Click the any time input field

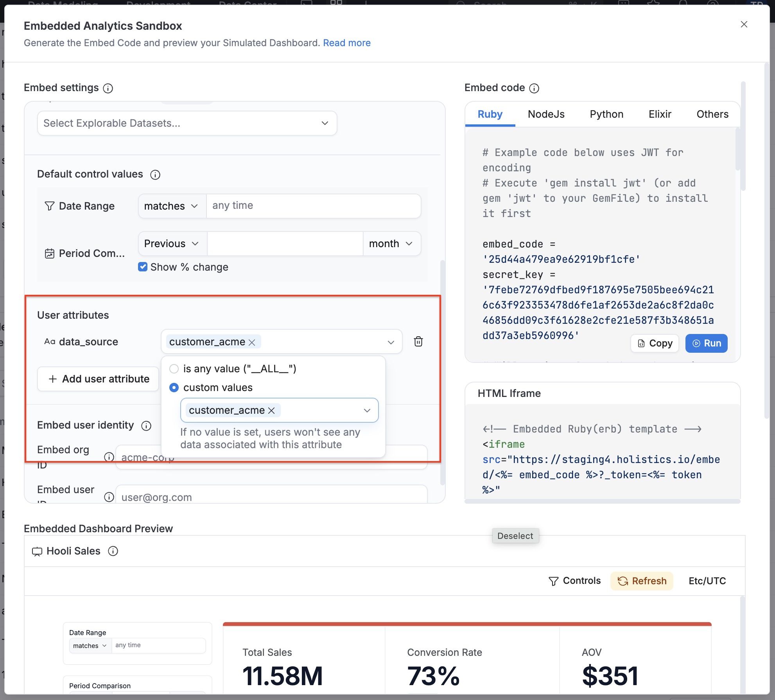pyautogui.click(x=314, y=206)
